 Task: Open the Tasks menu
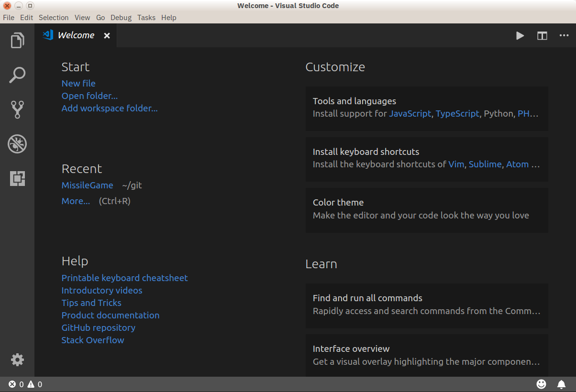point(146,17)
